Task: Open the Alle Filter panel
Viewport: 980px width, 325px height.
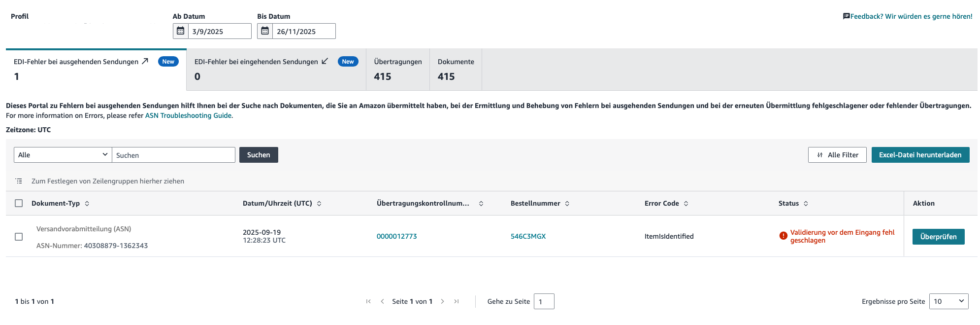Action: point(837,155)
